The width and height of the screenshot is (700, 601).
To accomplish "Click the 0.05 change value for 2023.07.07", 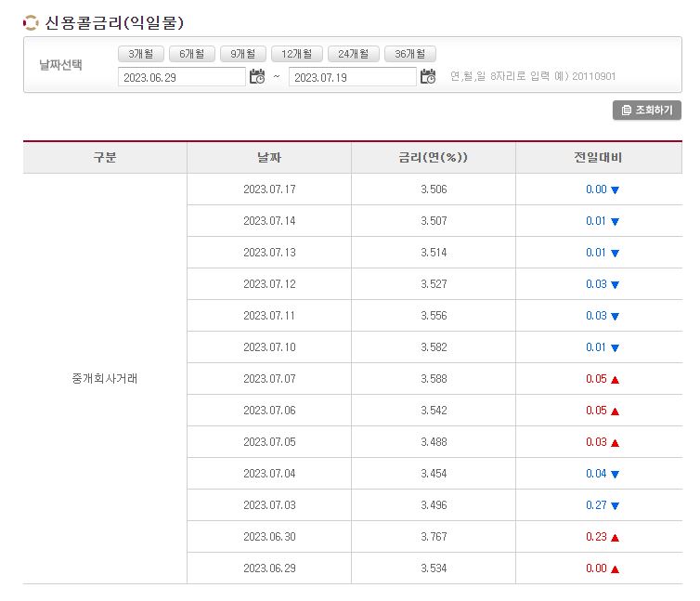I will pos(596,379).
